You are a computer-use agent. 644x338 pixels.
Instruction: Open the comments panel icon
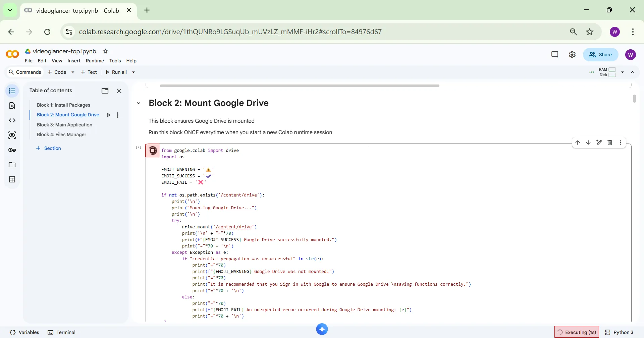(x=555, y=55)
